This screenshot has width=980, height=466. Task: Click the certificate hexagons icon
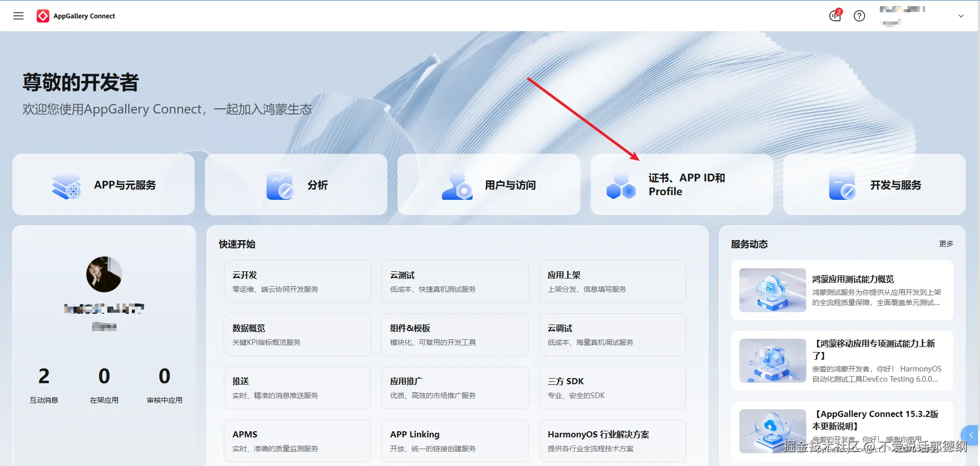click(x=621, y=186)
